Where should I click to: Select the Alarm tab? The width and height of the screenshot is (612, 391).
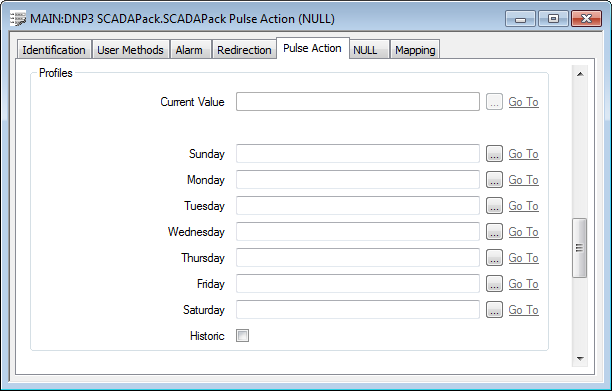(x=189, y=50)
